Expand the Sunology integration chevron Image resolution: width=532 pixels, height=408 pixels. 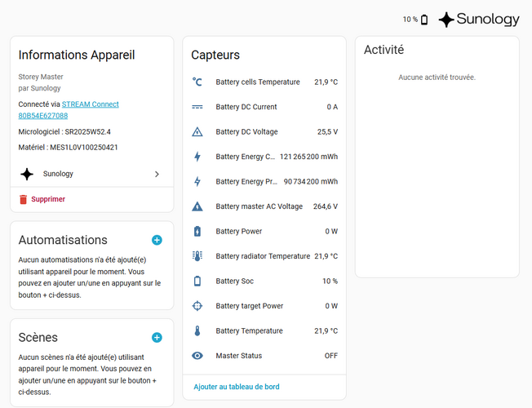(x=157, y=174)
